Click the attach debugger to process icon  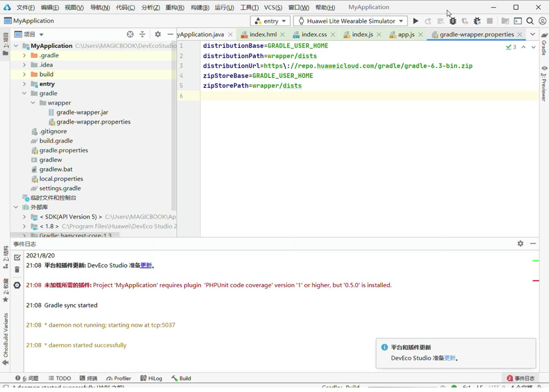(477, 21)
